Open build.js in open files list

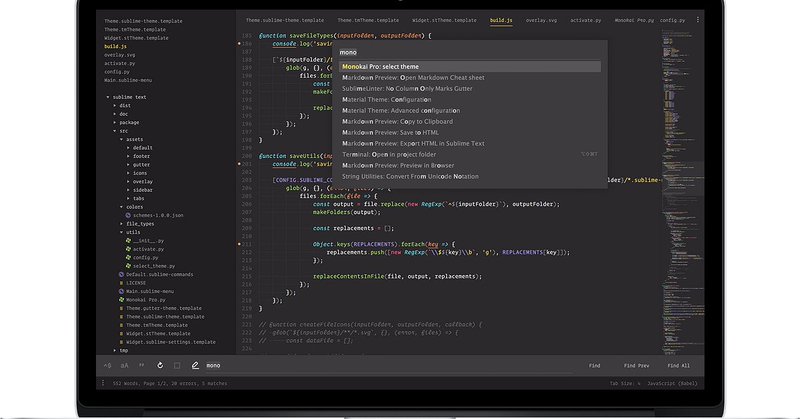115,46
